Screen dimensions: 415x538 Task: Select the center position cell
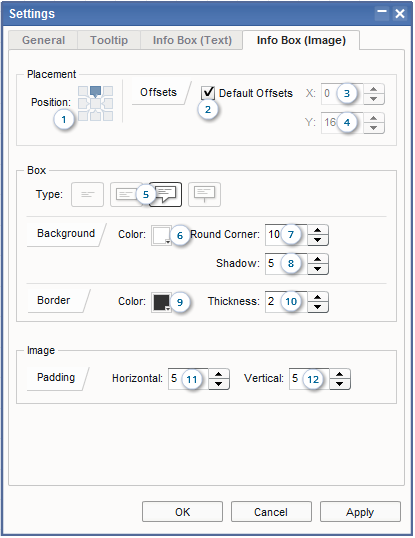[95, 103]
